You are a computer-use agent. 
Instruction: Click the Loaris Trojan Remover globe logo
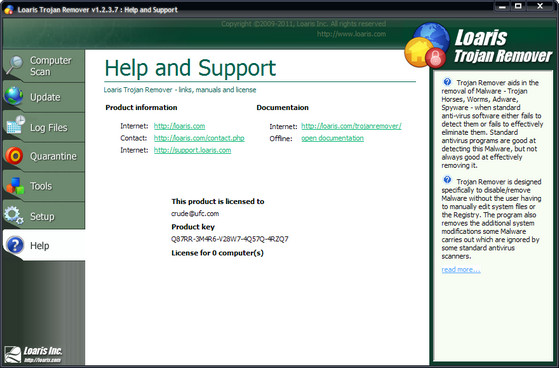coord(427,46)
